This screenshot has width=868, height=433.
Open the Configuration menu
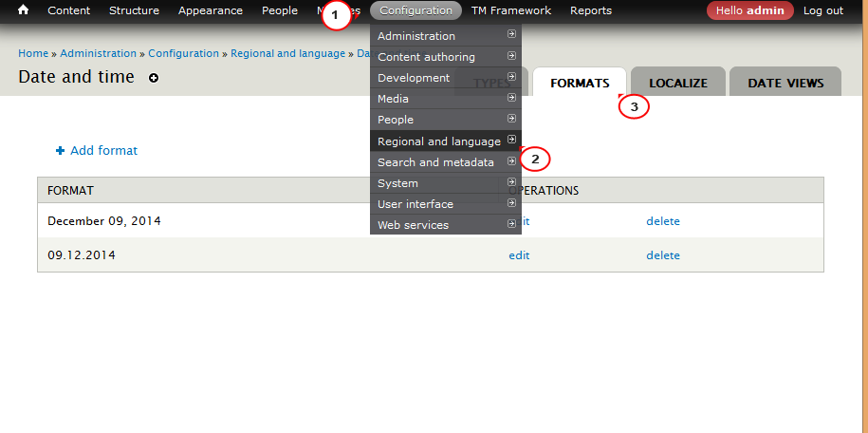(x=416, y=10)
